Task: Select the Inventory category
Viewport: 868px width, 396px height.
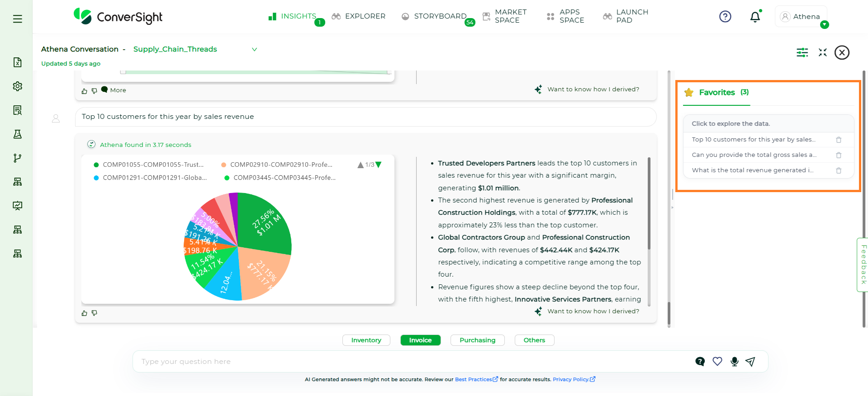Action: [366, 340]
